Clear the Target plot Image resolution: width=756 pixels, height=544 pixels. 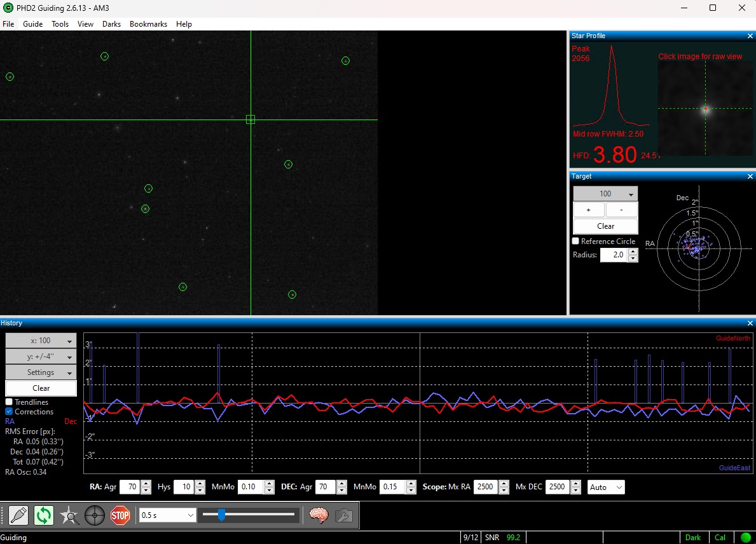(x=605, y=226)
